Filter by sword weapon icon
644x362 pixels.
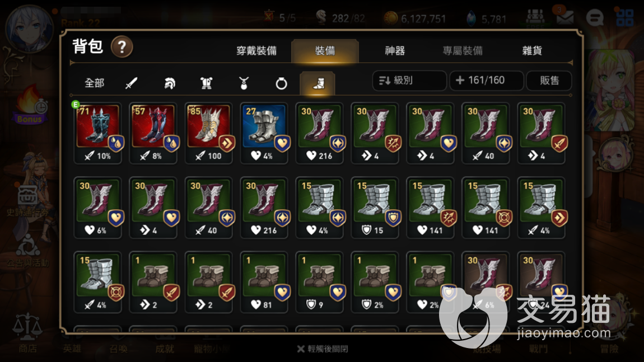coord(132,83)
